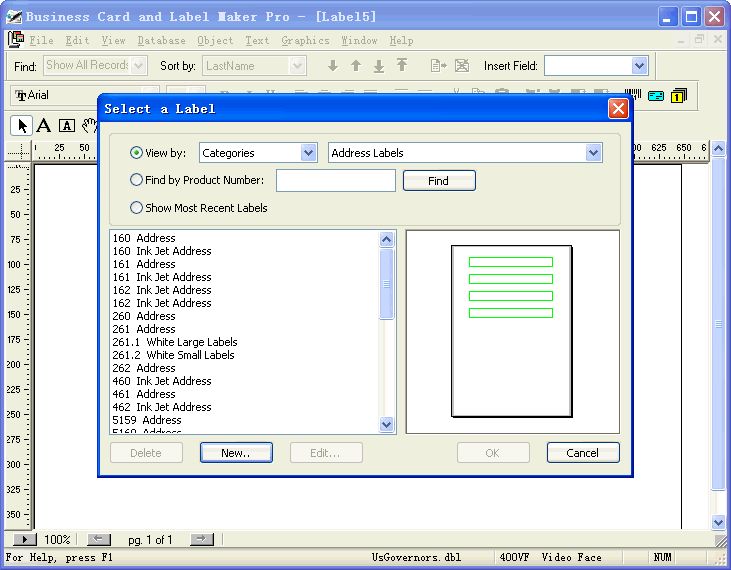Open the Help menu

[401, 41]
